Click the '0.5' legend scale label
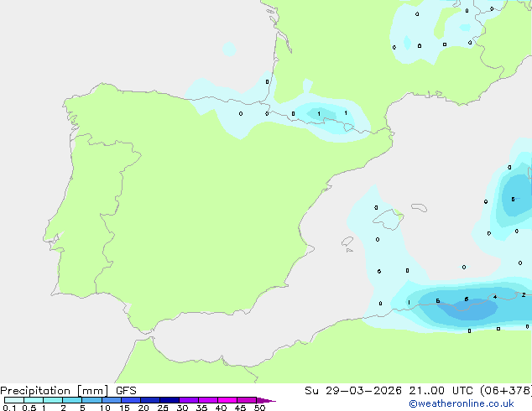Image resolution: width=532 pixels, height=411 pixels. pyautogui.click(x=29, y=408)
